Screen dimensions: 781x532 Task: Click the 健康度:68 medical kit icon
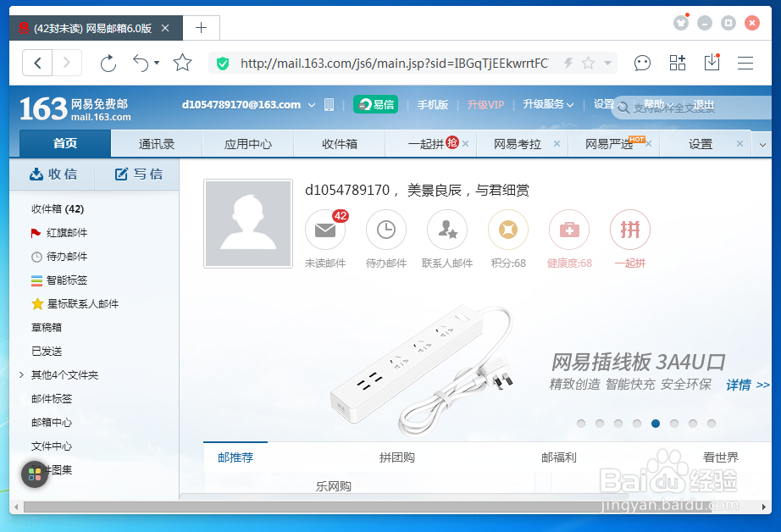(569, 230)
